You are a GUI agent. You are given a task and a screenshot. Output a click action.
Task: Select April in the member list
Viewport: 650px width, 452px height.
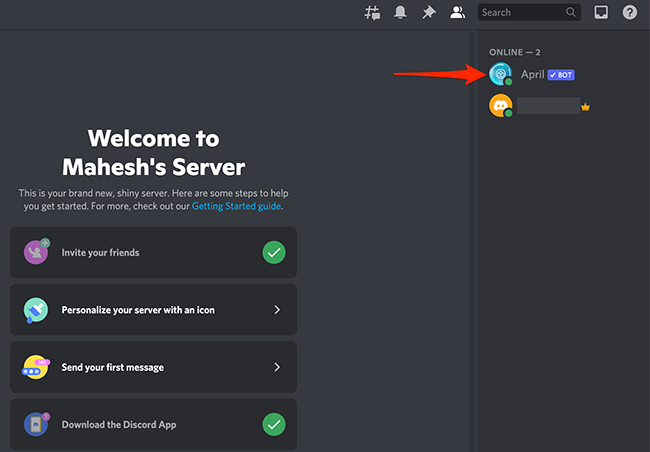(532, 75)
